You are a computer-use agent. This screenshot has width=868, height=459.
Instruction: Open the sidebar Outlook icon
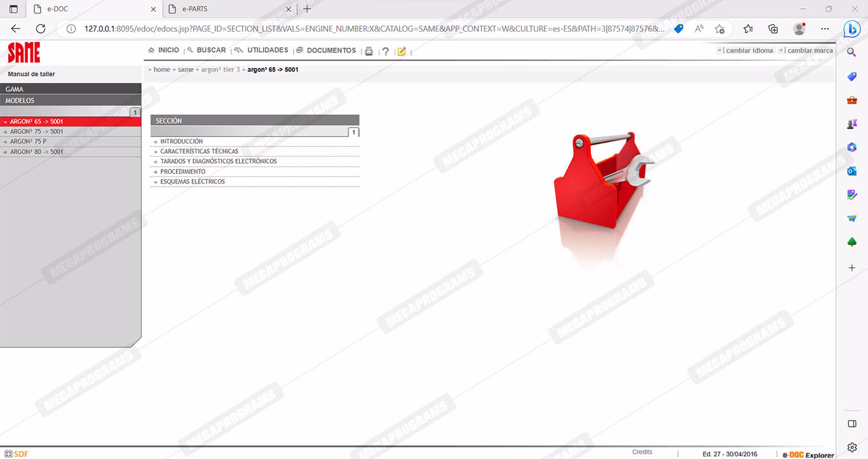[852, 171]
